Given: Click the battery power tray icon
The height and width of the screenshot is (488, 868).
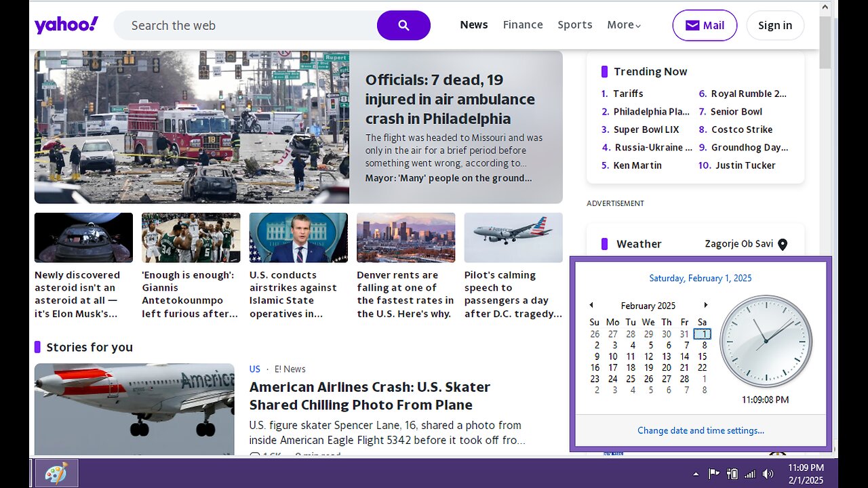Looking at the screenshot, I should click(732, 474).
